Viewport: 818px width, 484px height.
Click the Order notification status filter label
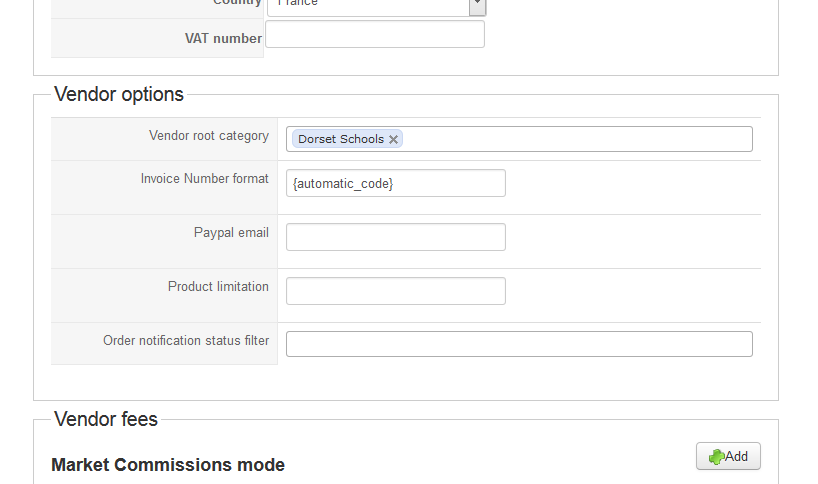tap(186, 341)
